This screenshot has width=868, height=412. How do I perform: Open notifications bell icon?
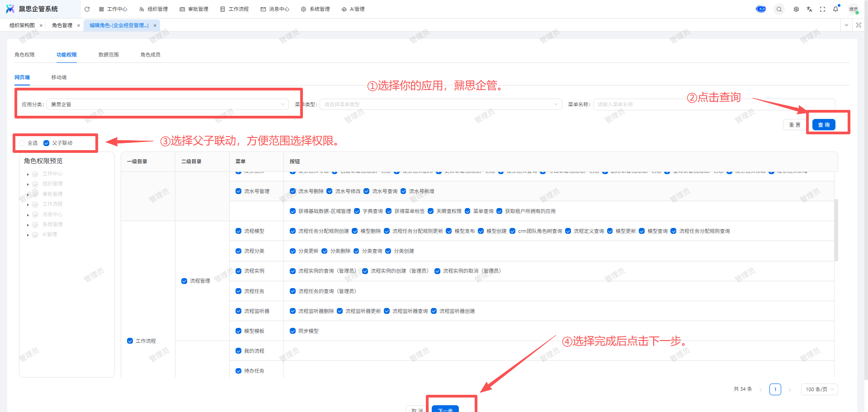click(835, 9)
